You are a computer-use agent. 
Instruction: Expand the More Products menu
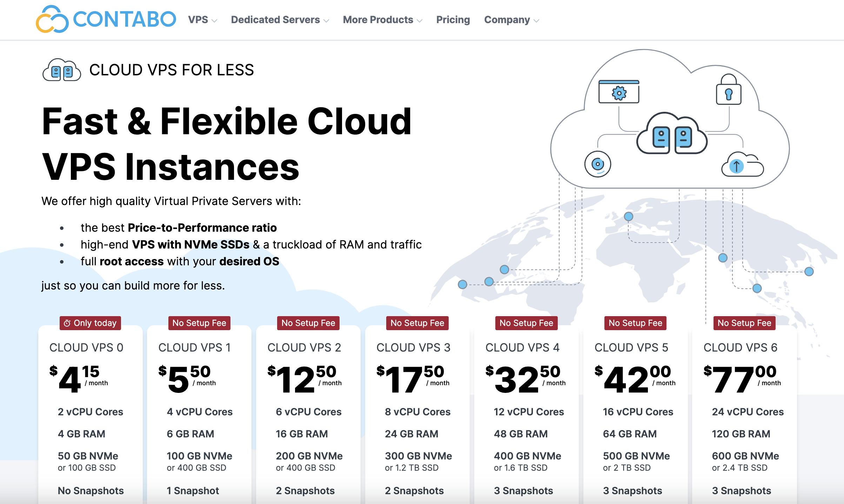382,20
